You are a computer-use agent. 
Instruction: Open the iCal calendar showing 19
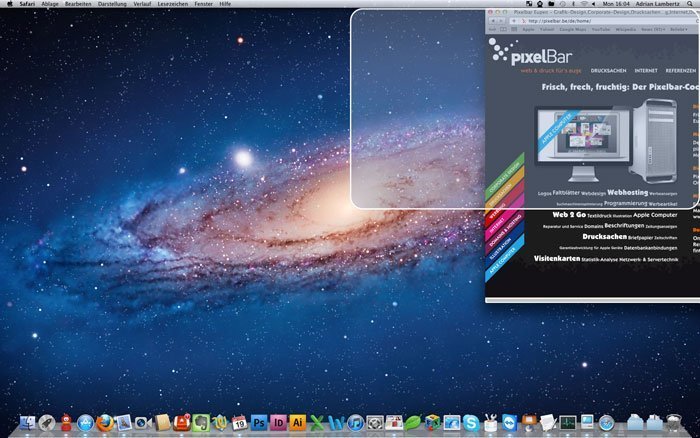click(x=239, y=422)
